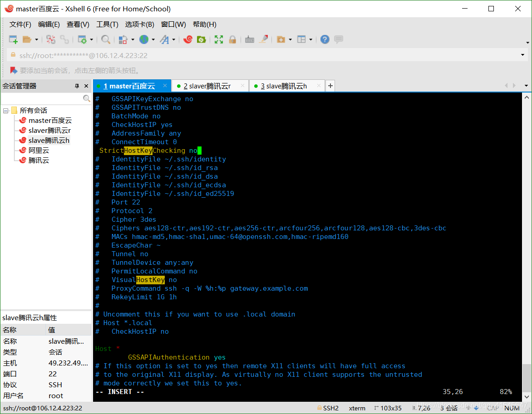Expand the Properties icon dropdown arrow
This screenshot has height=414, width=532.
(92, 39)
